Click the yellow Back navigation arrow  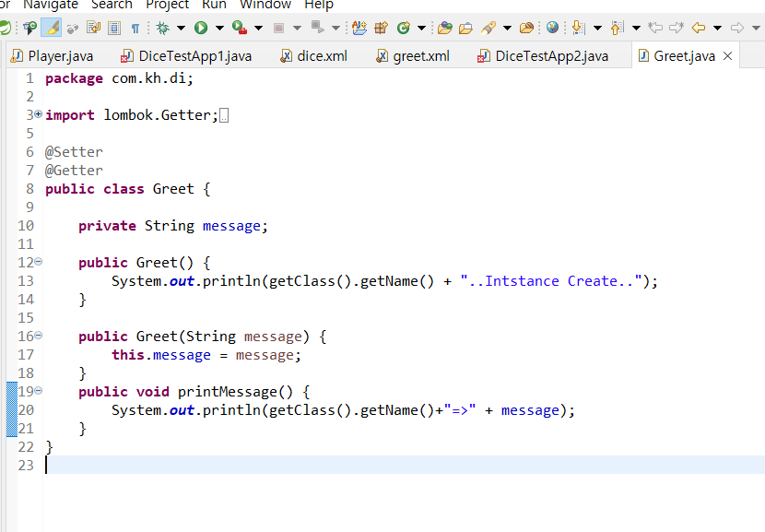(x=699, y=28)
